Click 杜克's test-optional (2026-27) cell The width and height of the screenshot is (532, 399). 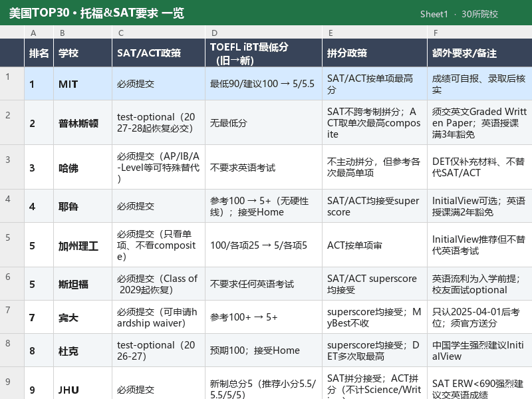click(x=158, y=350)
